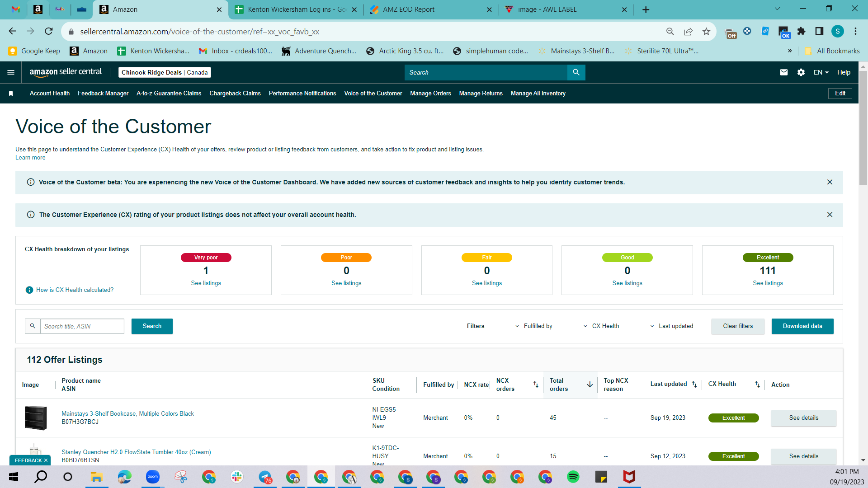Image resolution: width=868 pixels, height=488 pixels.
Task: Open Feedback Manager in the nav bar
Action: click(103, 94)
